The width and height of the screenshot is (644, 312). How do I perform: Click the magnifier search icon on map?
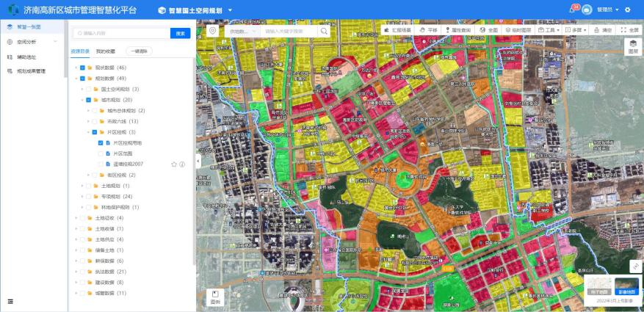(324, 31)
